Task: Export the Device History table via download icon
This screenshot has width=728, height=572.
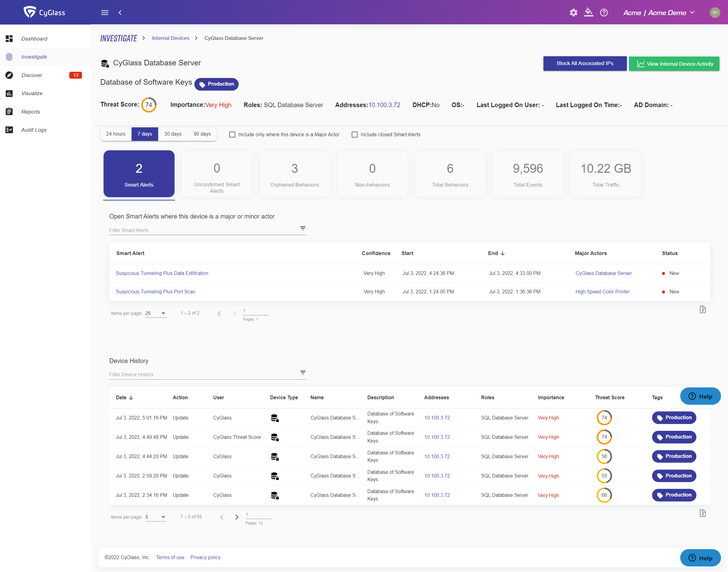Action: (703, 513)
